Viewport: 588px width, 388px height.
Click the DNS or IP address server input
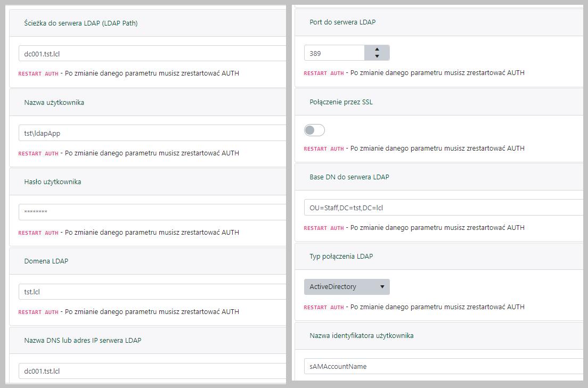(x=152, y=371)
